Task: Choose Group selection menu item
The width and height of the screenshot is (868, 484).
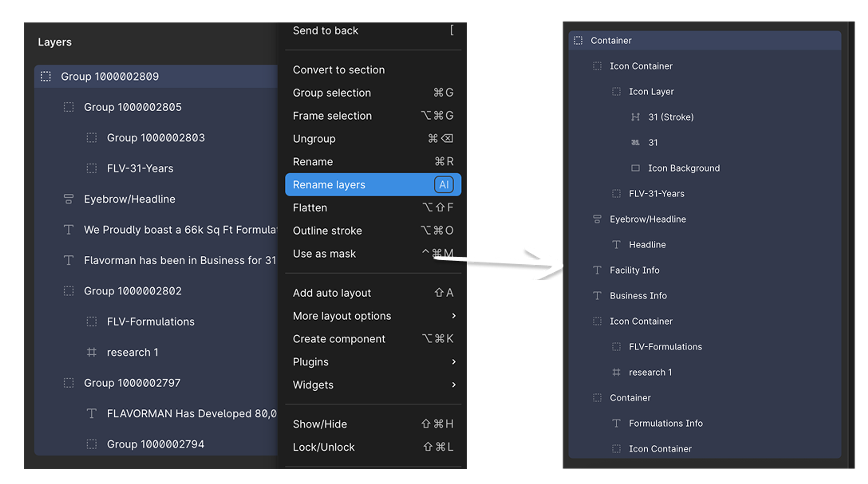Action: [x=373, y=93]
